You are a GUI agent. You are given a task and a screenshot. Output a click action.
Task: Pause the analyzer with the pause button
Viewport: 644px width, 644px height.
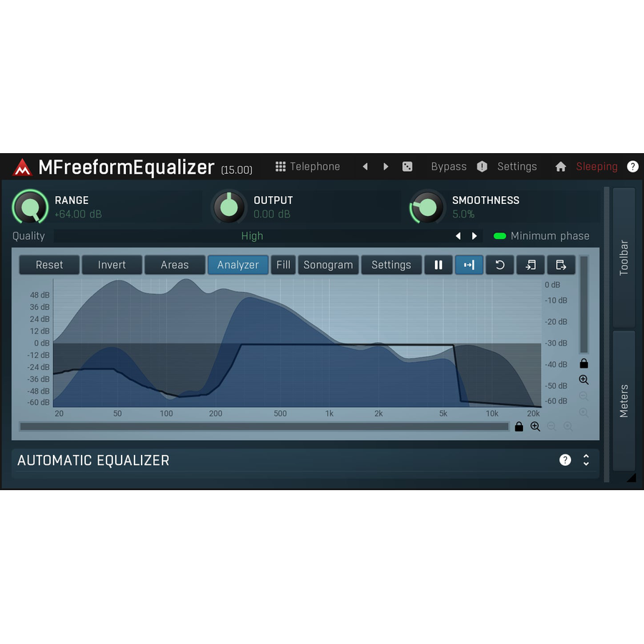[438, 265]
